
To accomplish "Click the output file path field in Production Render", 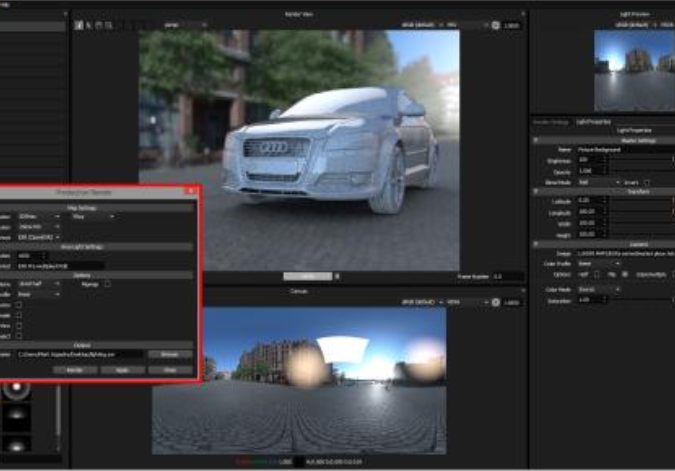I will point(81,354).
